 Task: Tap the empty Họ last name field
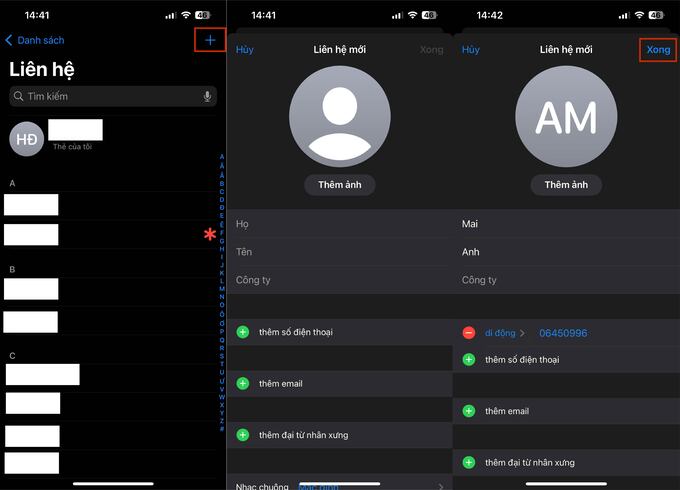tap(340, 224)
